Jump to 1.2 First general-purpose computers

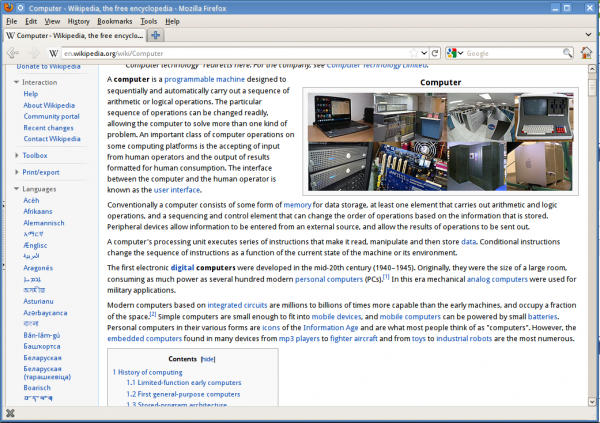pyautogui.click(x=183, y=394)
